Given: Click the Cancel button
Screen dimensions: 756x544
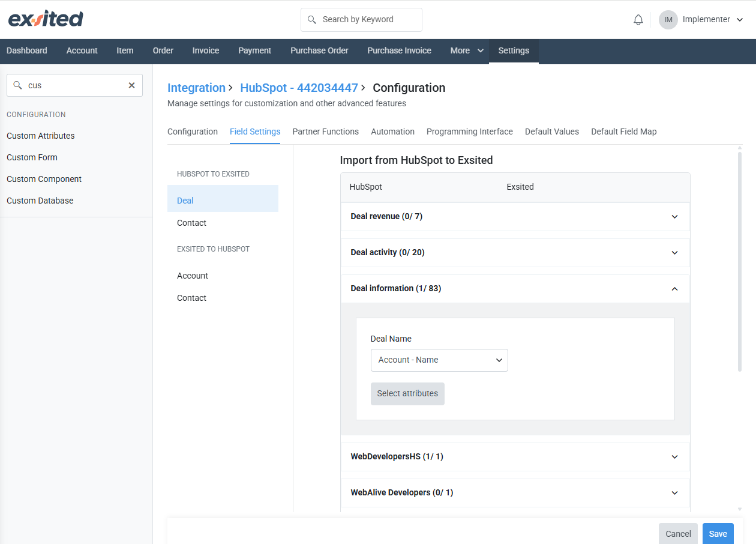Looking at the screenshot, I should click(x=678, y=534).
